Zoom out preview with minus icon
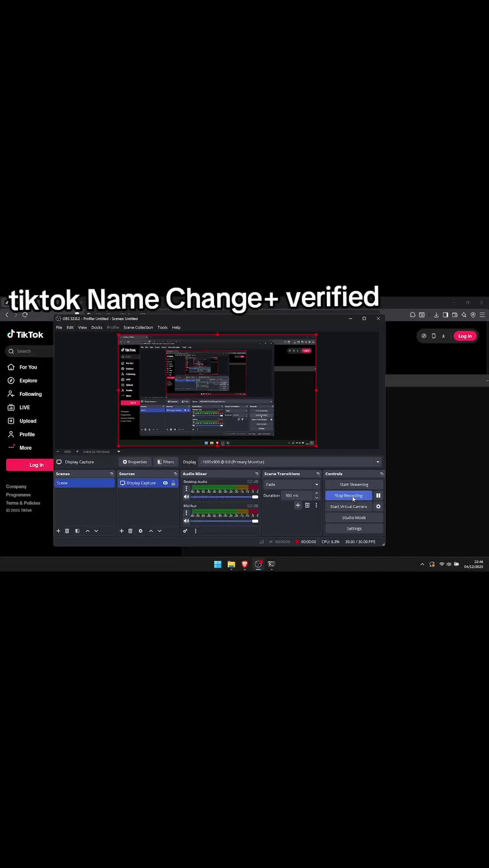489x868 pixels. tap(58, 452)
